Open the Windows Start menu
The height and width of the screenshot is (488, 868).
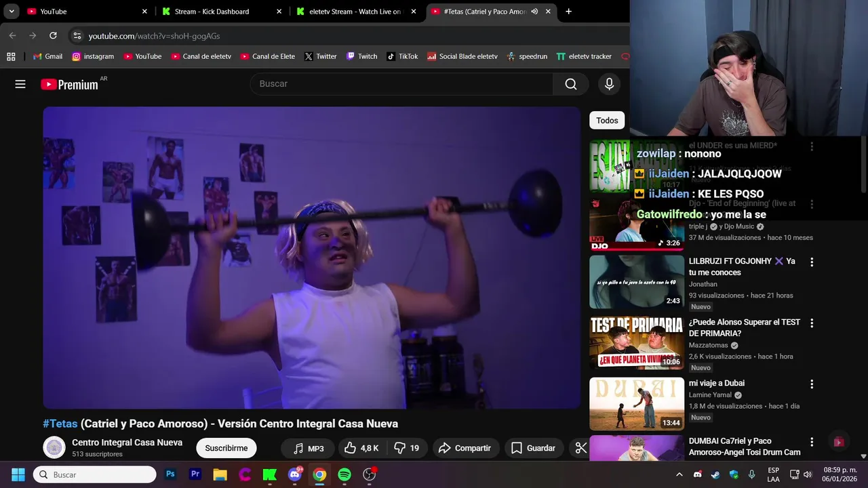[18, 474]
